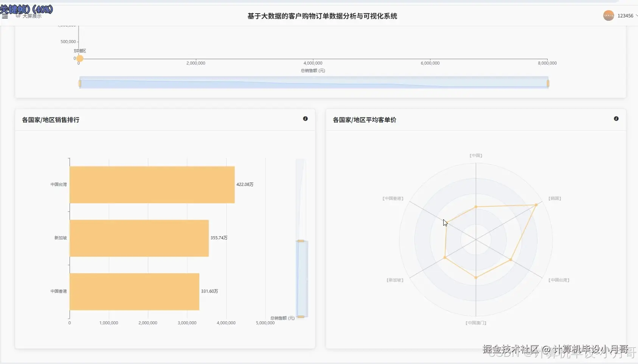Screen dimensions: 638x364
Task: Click the right handle of the horizontal zoom slider
Action: point(548,83)
